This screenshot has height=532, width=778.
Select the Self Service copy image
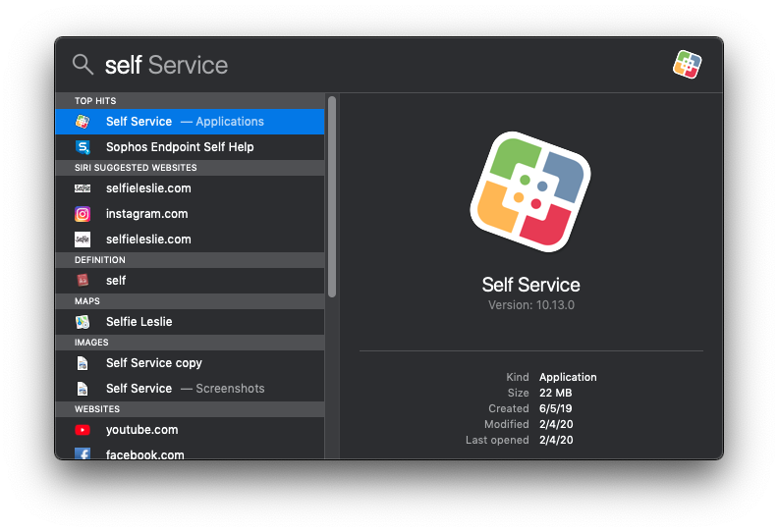(153, 363)
